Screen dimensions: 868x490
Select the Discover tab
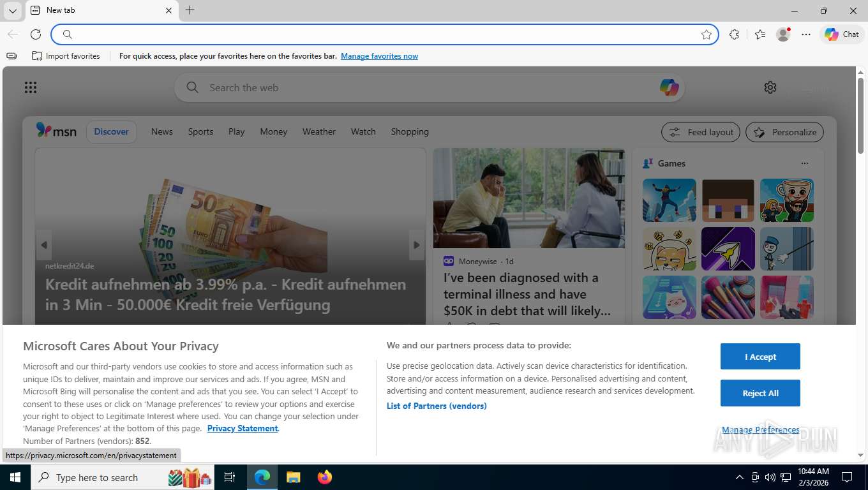(112, 131)
